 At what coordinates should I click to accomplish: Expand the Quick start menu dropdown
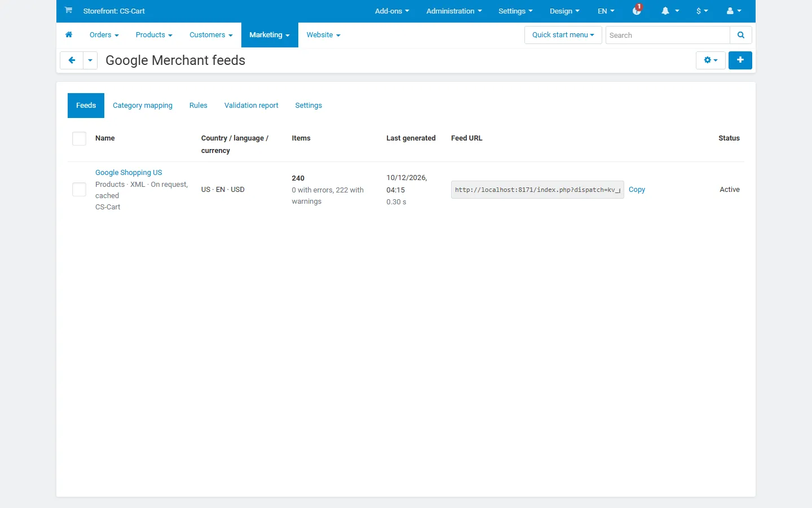pyautogui.click(x=563, y=35)
